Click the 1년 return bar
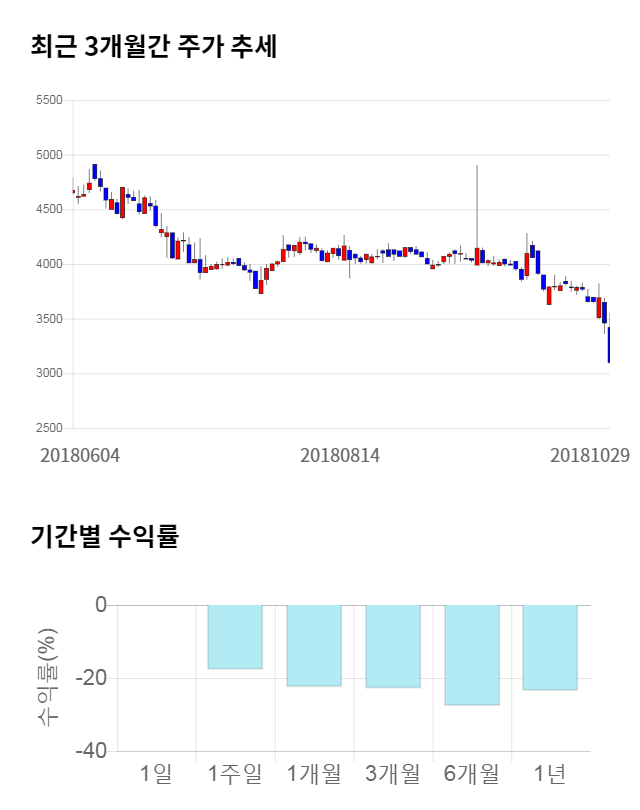The image size is (640, 810). [550, 647]
